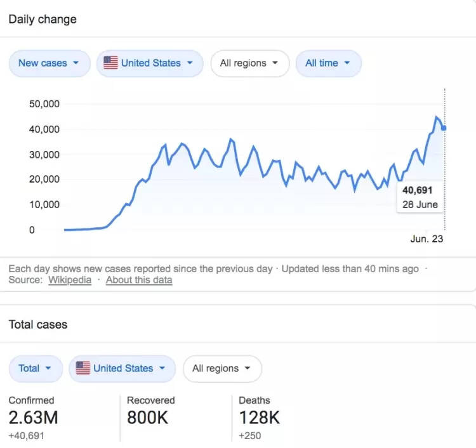Click the 40,691 on 28 June tooltip
The width and height of the screenshot is (476, 448).
click(420, 197)
